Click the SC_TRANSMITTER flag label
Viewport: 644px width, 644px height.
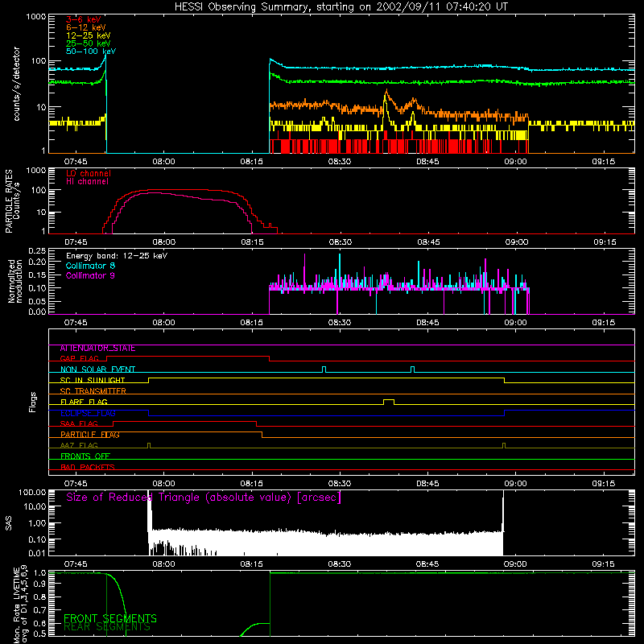click(93, 391)
